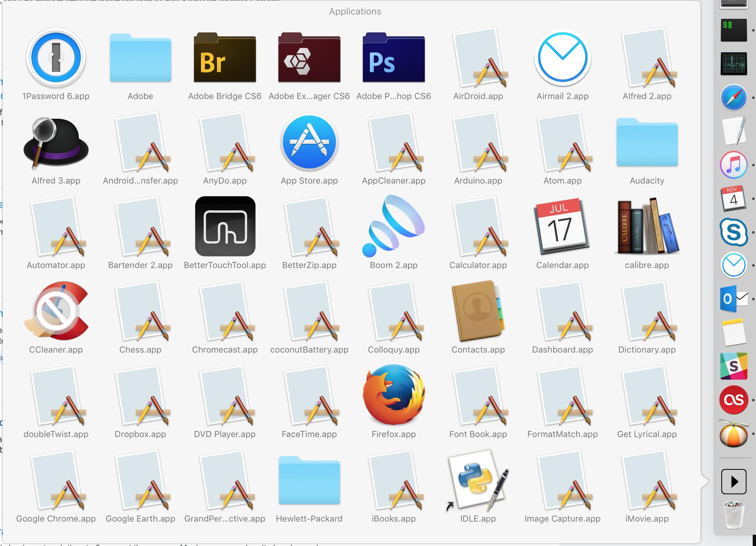Open Safari from the dock
Viewport: 756px width, 546px height.
coord(735,98)
